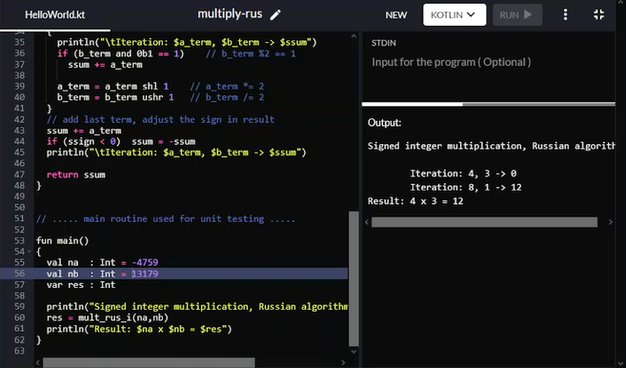This screenshot has height=368, width=626.
Task: Click the multiply-rus project title
Action: point(230,14)
